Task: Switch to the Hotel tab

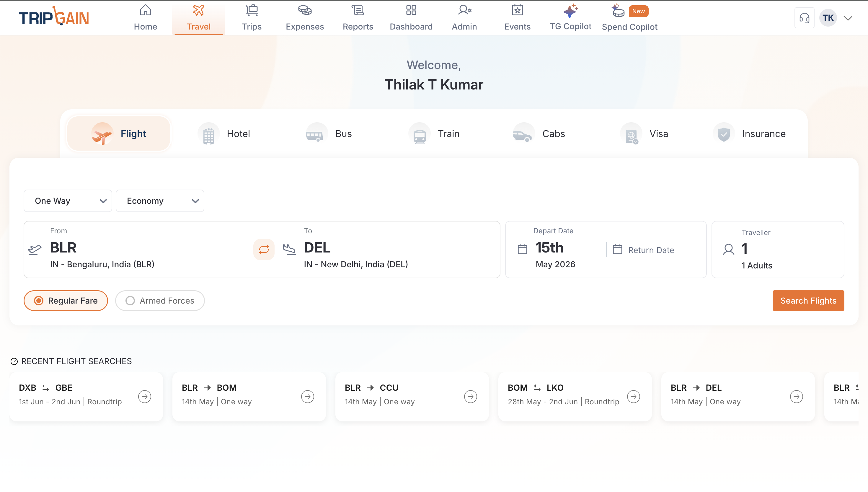Action: click(224, 133)
